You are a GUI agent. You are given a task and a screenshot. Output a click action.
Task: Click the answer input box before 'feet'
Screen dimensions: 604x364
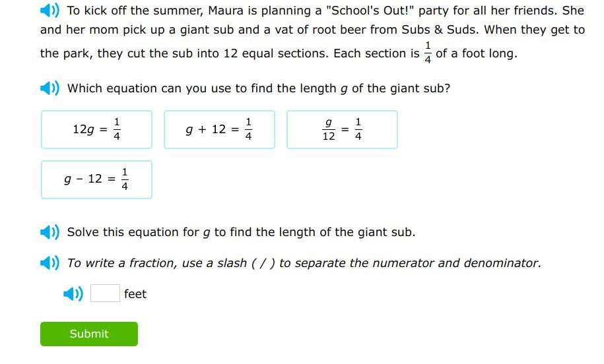105,293
